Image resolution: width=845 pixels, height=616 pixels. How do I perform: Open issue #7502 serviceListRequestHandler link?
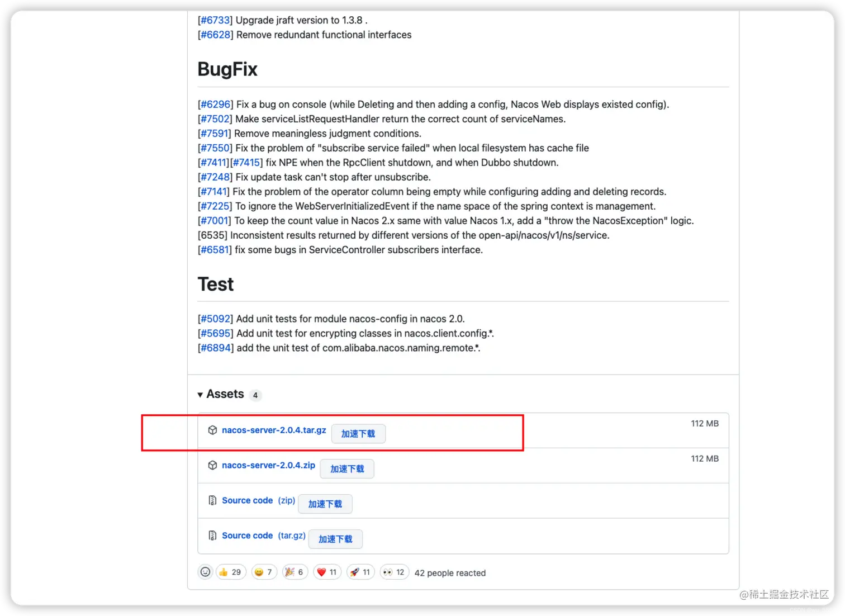pyautogui.click(x=215, y=119)
